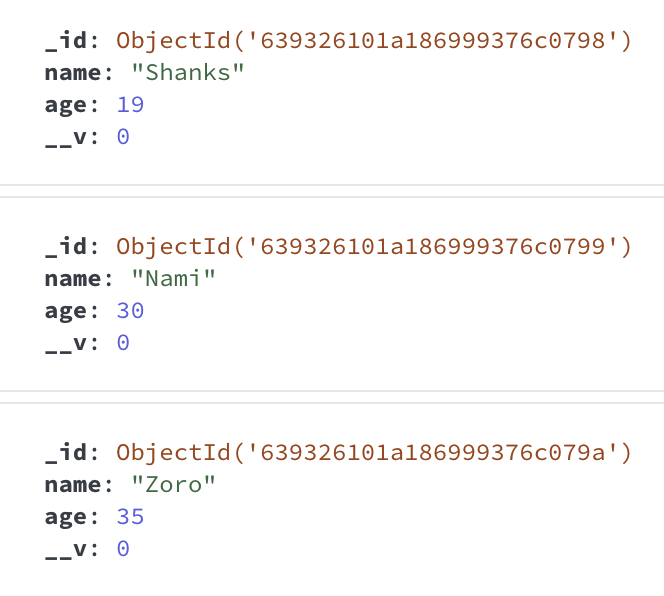
Task: Select the name value "Nami"
Action: click(173, 278)
